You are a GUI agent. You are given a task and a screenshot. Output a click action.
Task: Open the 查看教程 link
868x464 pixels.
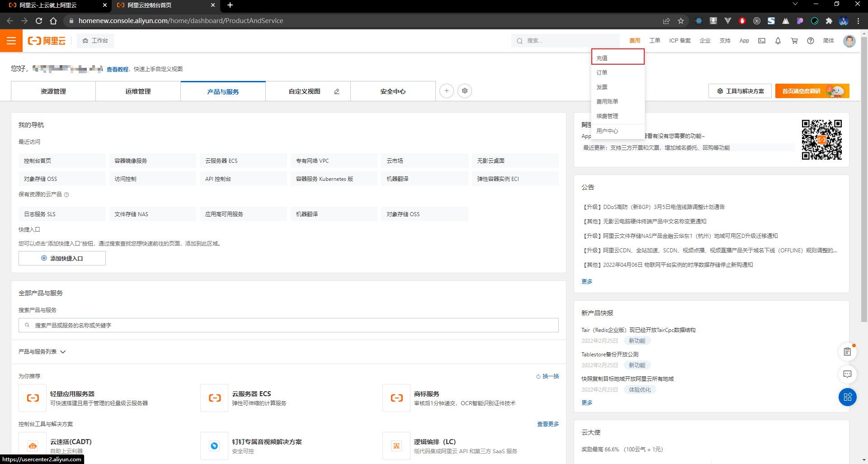point(118,69)
